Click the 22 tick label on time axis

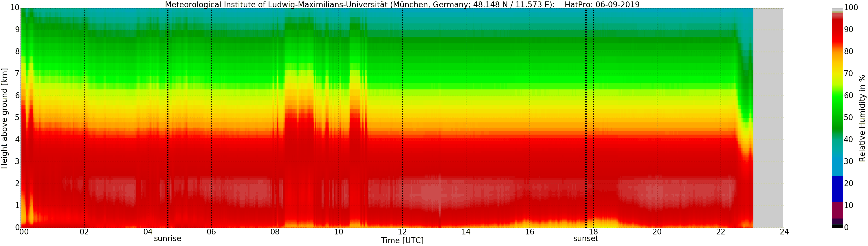coord(720,232)
